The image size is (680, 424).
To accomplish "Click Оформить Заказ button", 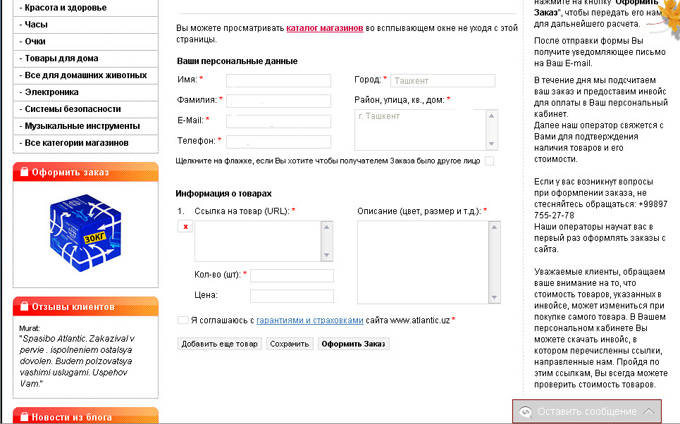I will point(353,344).
